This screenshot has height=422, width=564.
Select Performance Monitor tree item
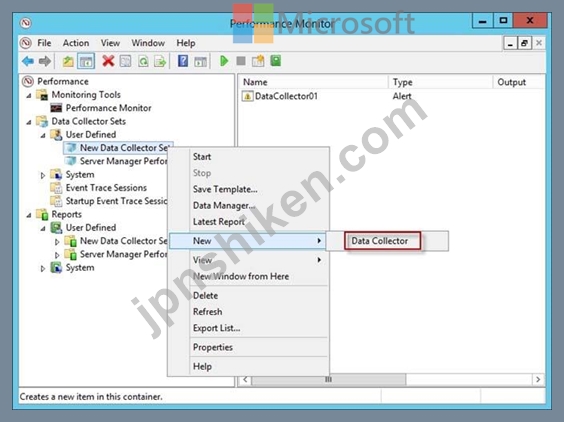(x=108, y=108)
